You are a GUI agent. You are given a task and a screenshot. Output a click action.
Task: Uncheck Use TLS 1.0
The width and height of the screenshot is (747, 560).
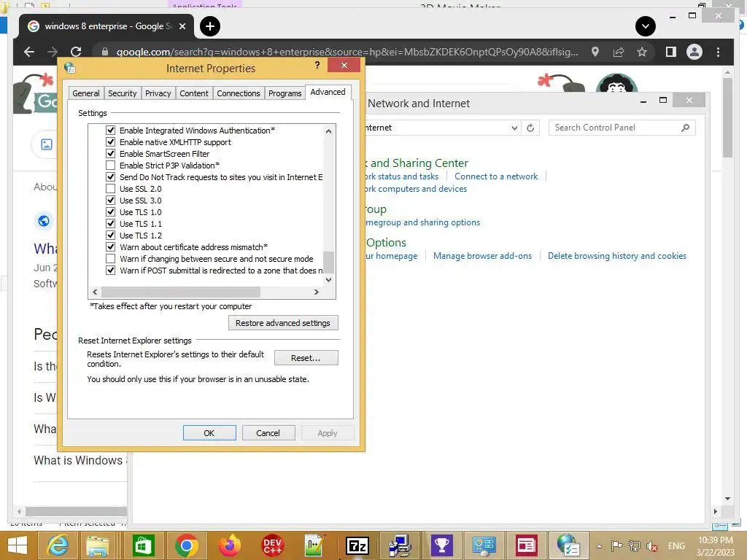click(x=111, y=212)
